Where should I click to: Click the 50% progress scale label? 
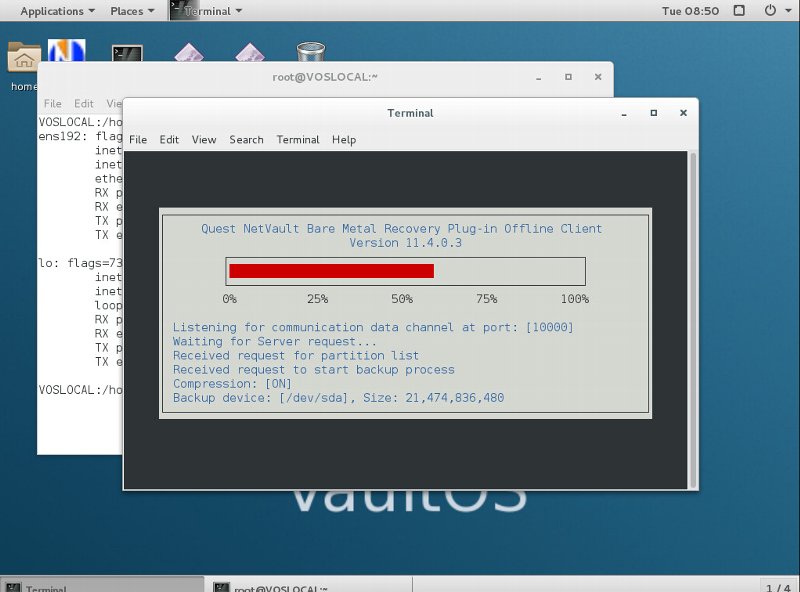[x=402, y=299]
